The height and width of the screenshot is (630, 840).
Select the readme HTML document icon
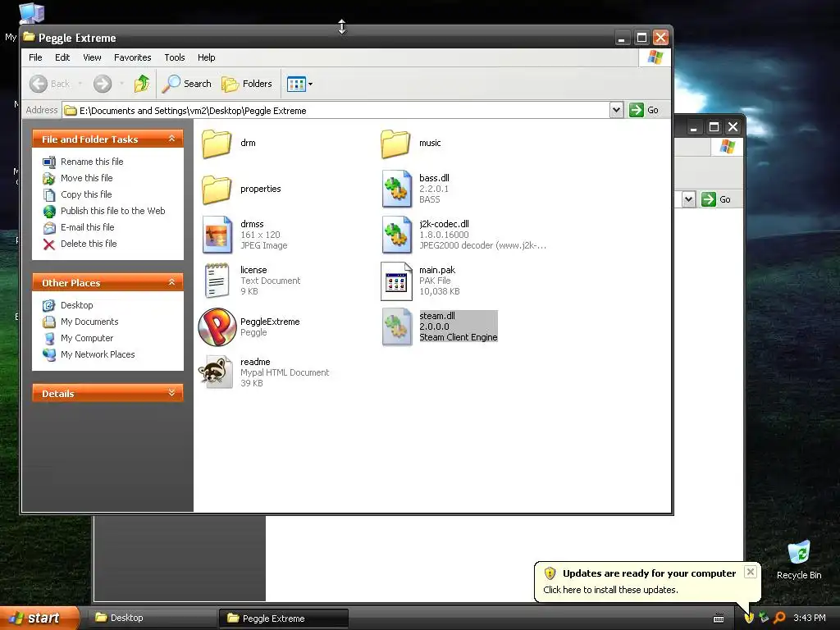point(217,372)
